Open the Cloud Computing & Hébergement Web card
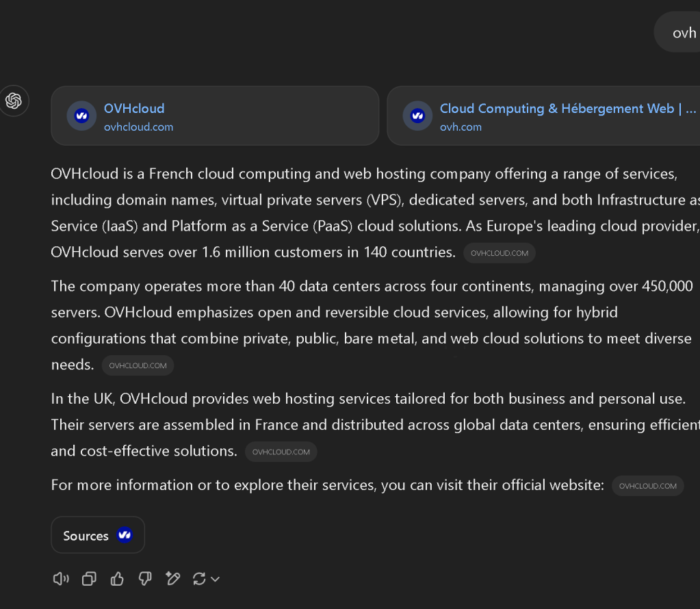Image resolution: width=700 pixels, height=609 pixels. [x=544, y=116]
